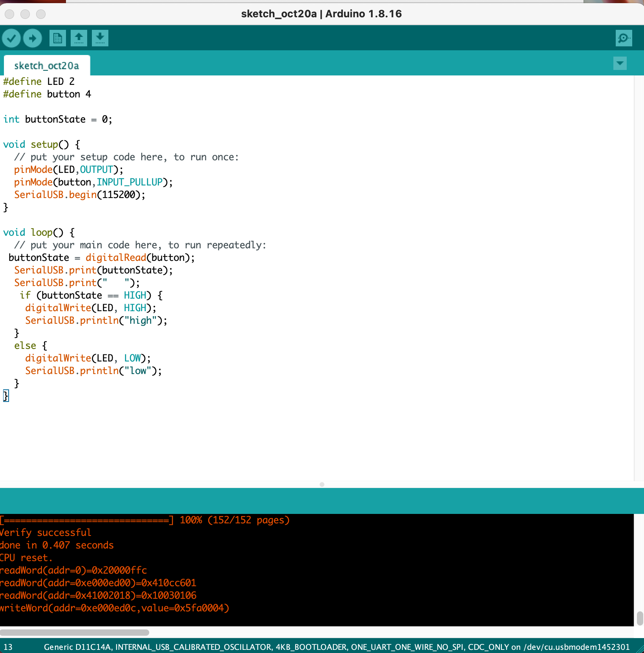Click 'SerialUSB.begin(115200);' line

click(80, 194)
